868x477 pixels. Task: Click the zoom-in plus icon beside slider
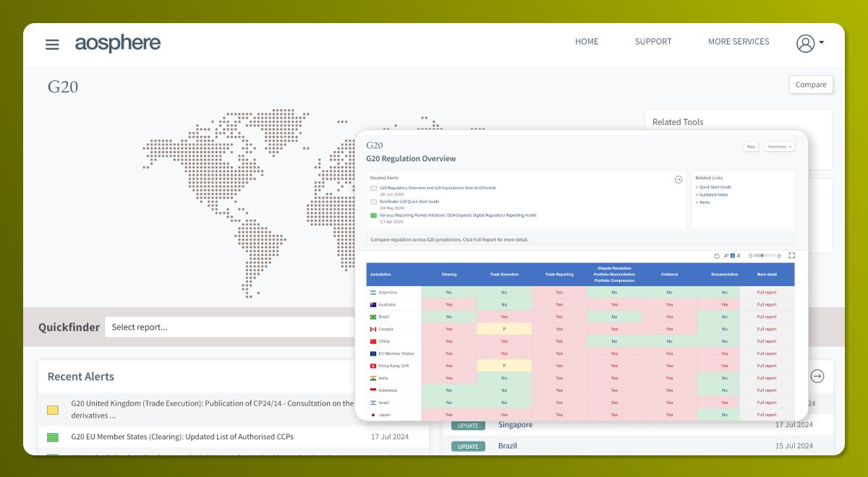pos(779,256)
